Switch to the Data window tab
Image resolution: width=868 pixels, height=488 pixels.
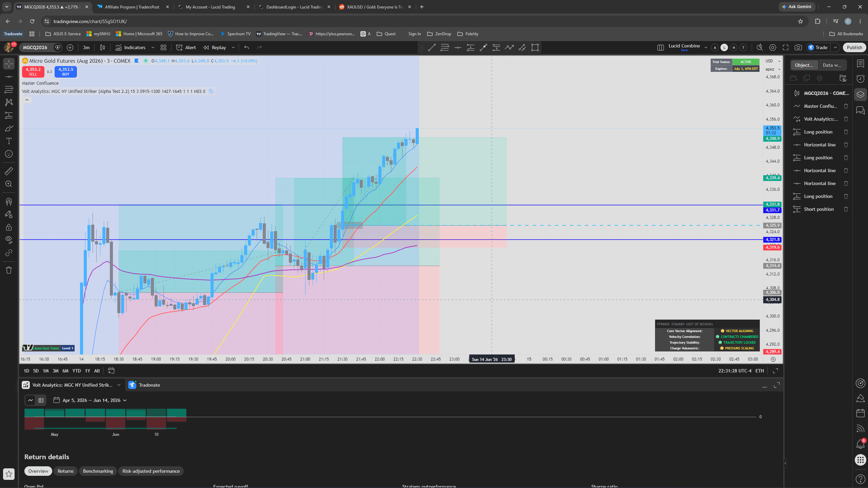832,65
